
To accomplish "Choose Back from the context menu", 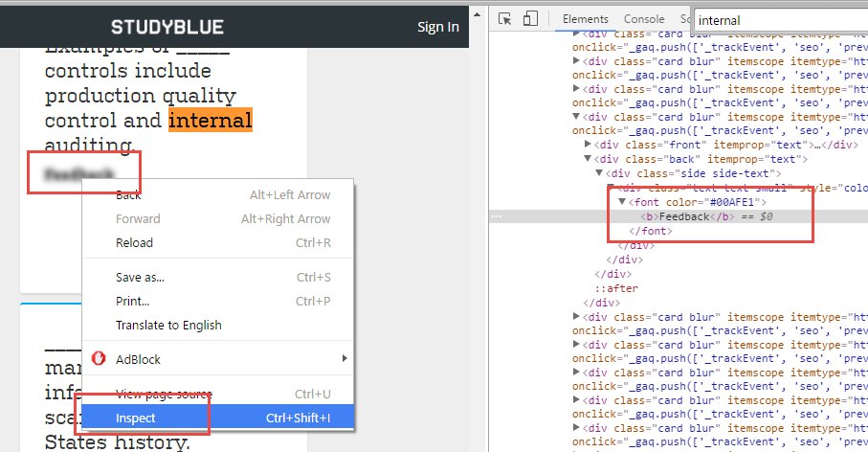I will point(217,195).
